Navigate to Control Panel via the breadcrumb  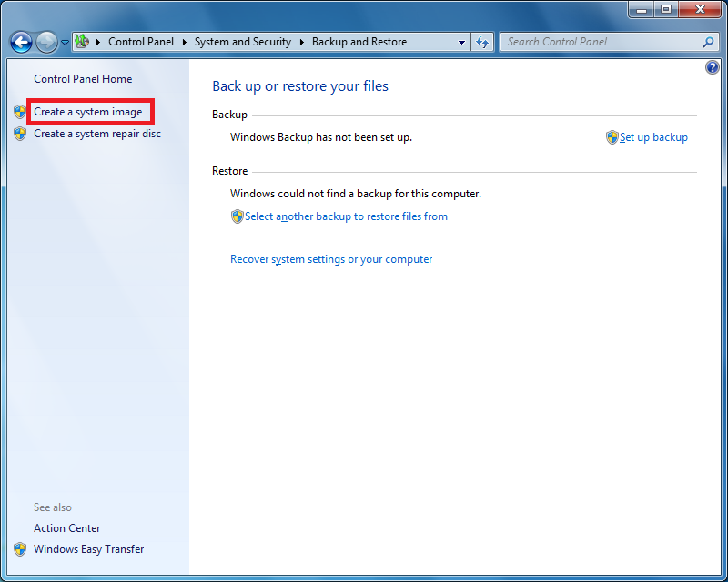point(141,42)
